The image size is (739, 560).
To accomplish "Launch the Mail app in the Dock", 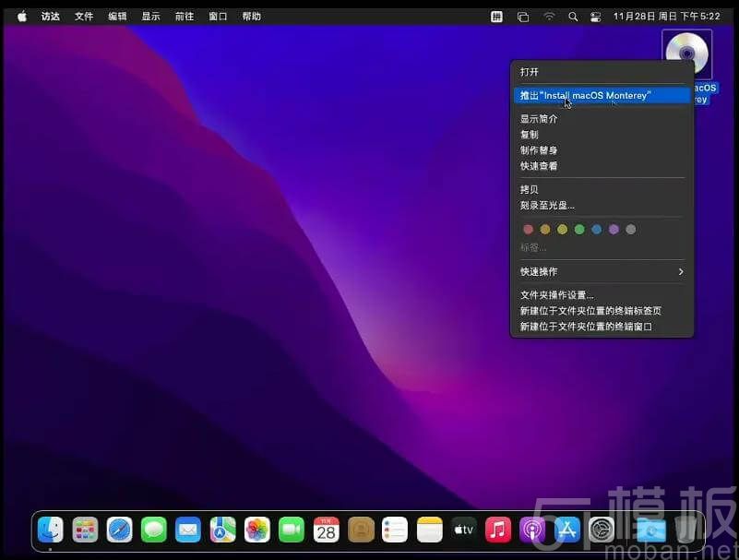I will [187, 530].
